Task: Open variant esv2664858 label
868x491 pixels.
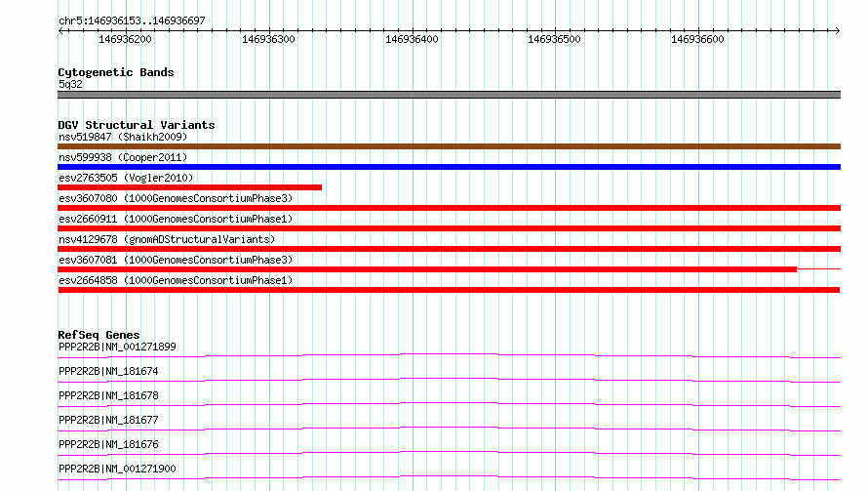Action: [x=176, y=280]
